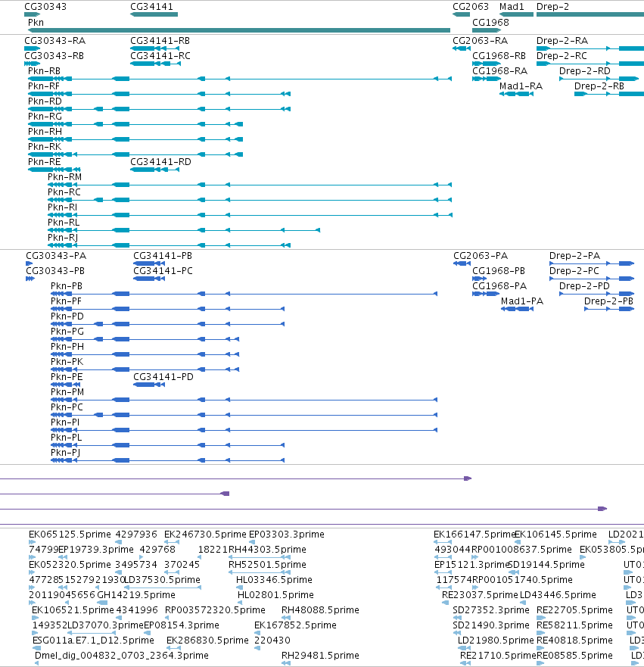Select protein Drep-2-PB
Viewport: 644px width, 667px height.
pyautogui.click(x=609, y=309)
